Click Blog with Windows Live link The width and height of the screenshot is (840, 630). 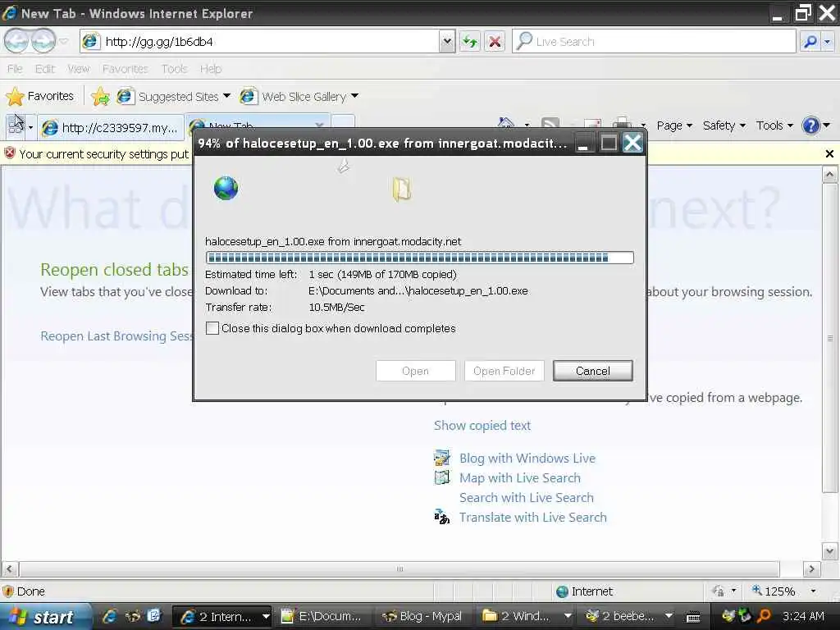pyautogui.click(x=527, y=458)
